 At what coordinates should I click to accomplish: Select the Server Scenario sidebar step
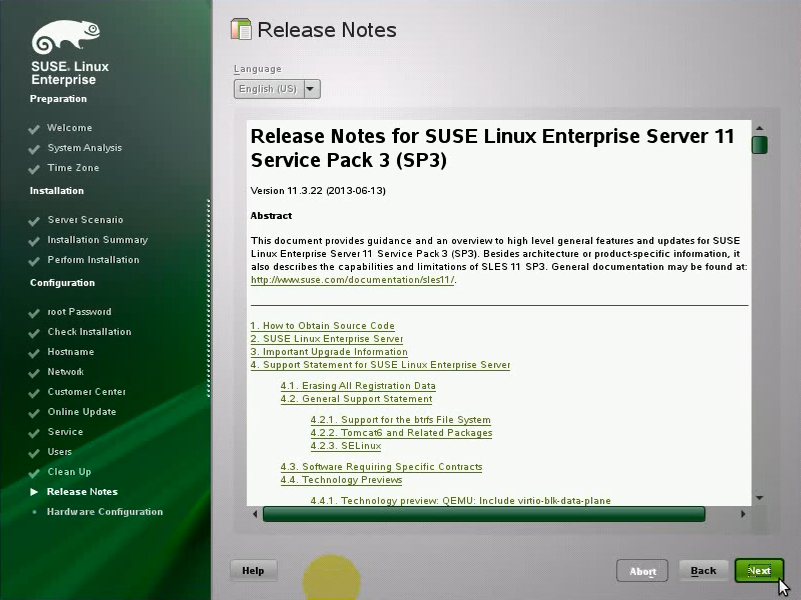point(85,220)
